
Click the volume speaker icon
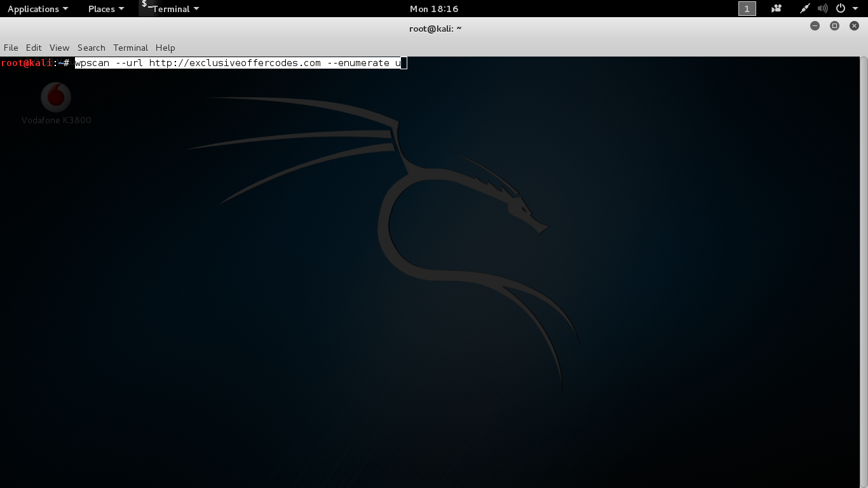[x=823, y=9]
